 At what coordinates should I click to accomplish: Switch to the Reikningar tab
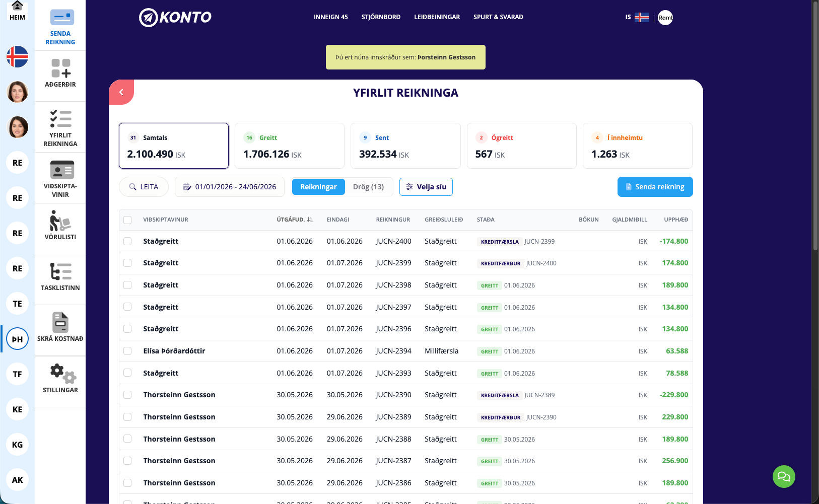[x=318, y=187]
